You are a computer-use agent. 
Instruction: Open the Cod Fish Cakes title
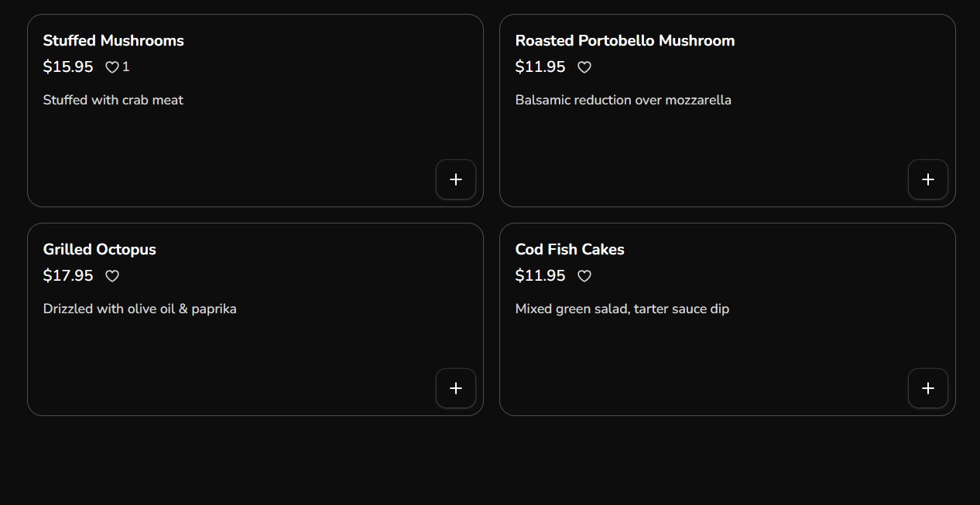[570, 249]
